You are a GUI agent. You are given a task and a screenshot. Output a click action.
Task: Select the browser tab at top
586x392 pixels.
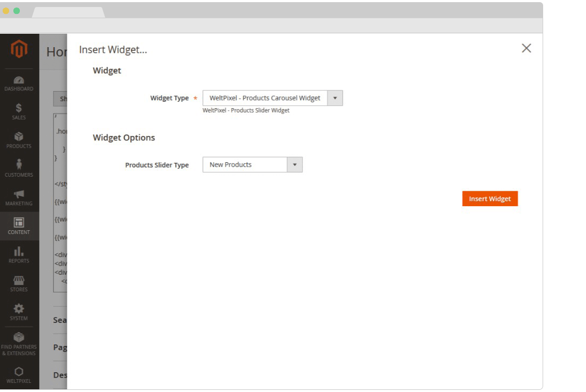(68, 12)
